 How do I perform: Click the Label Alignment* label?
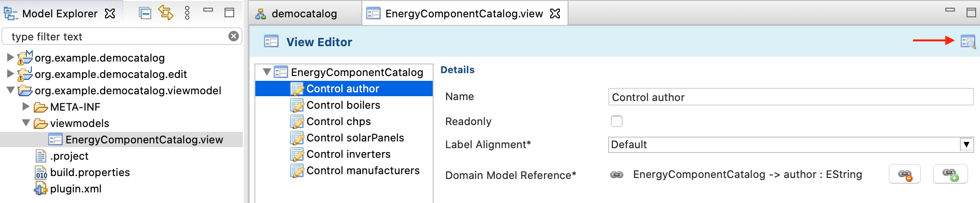point(488,144)
